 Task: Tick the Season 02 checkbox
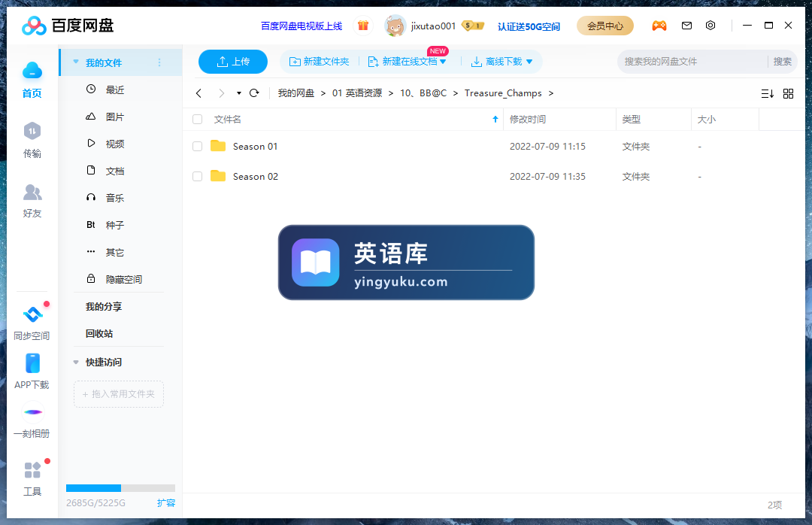197,176
